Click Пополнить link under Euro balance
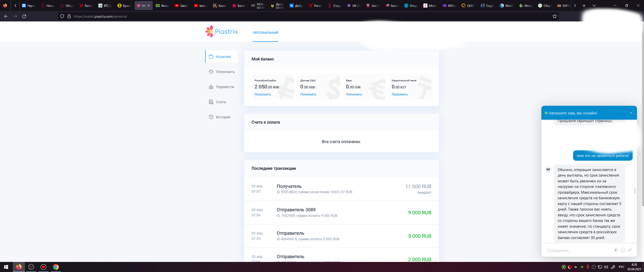Screen dimensions: 644x272 click(x=354, y=94)
